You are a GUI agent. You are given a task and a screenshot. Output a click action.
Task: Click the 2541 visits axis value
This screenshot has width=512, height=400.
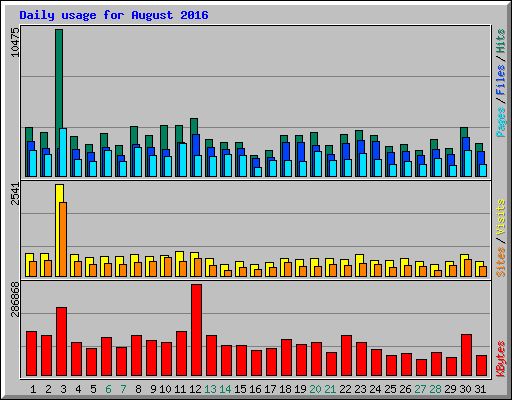[15, 194]
